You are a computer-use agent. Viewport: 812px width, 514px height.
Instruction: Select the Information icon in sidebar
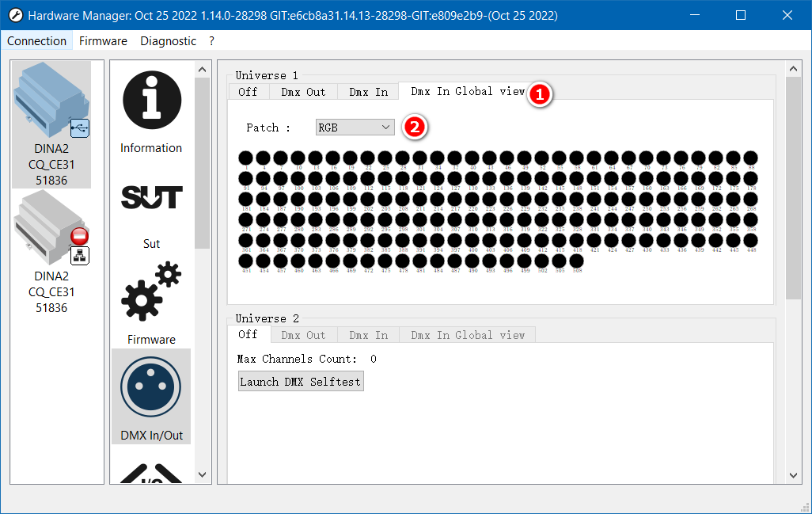pos(151,101)
